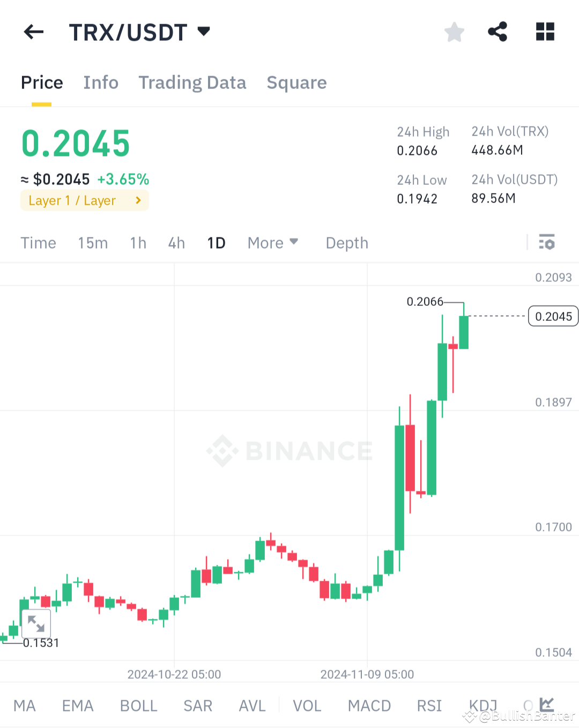Viewport: 579px width, 728px height.
Task: Select the 1h timeframe
Action: [x=137, y=243]
